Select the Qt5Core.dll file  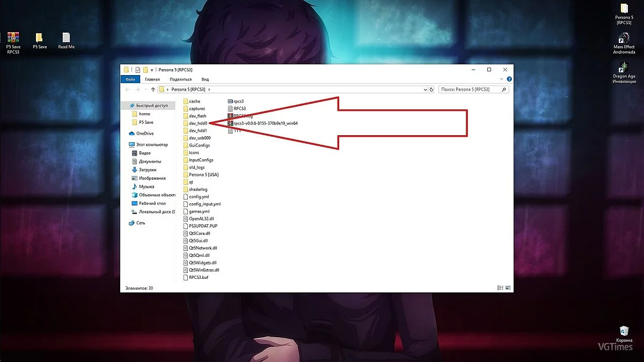point(196,233)
